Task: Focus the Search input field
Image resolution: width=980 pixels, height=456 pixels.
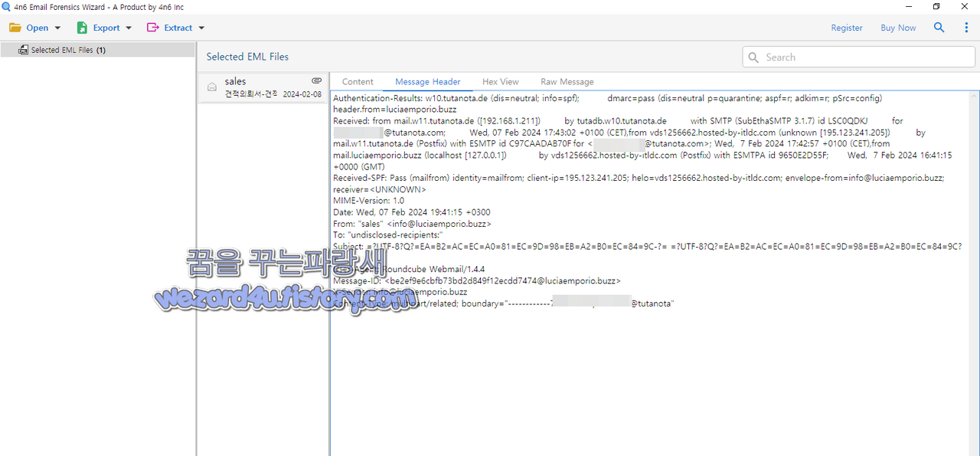Action: (x=858, y=57)
